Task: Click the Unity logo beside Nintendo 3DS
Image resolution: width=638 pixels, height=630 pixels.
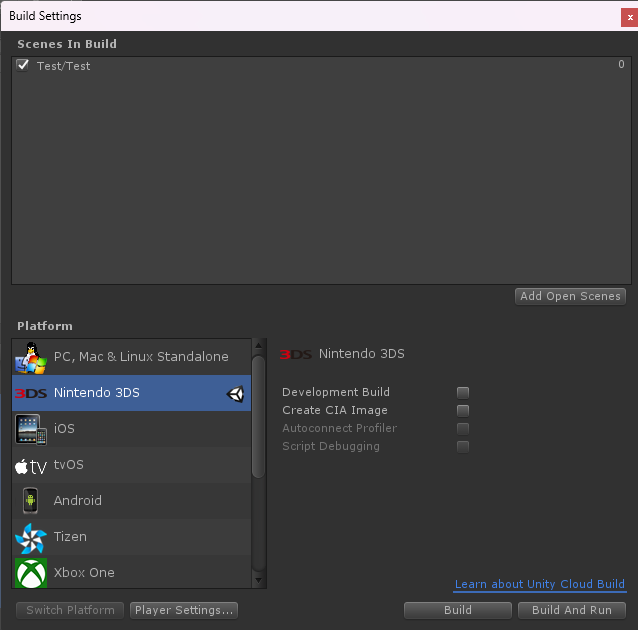Action: [x=236, y=394]
